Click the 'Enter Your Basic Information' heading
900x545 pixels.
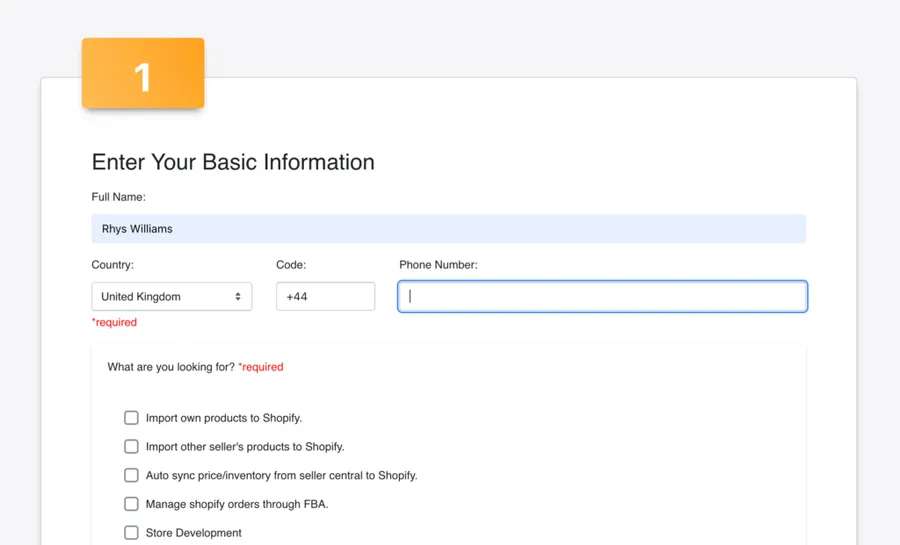(x=233, y=162)
